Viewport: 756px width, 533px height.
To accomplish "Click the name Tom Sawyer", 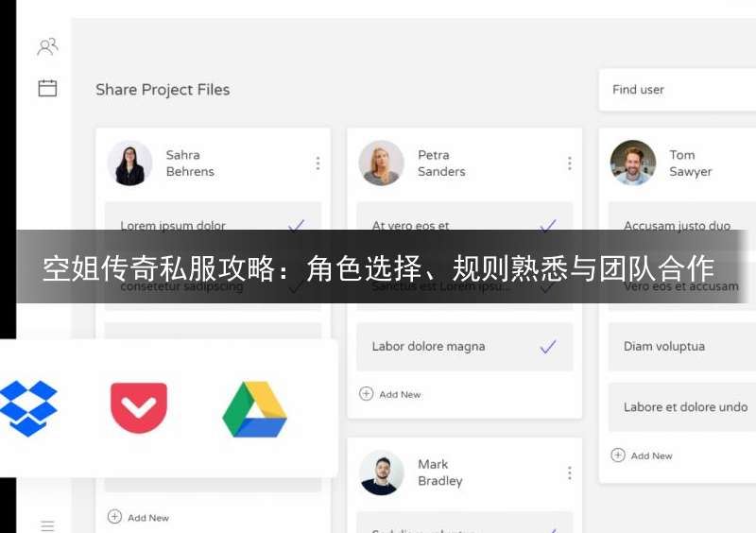I will click(x=691, y=163).
